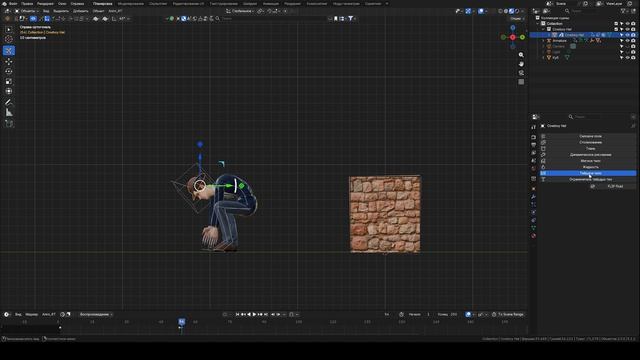This screenshot has height=360, width=640.
Task: Toggle viewport overlays button
Action: click(x=481, y=11)
